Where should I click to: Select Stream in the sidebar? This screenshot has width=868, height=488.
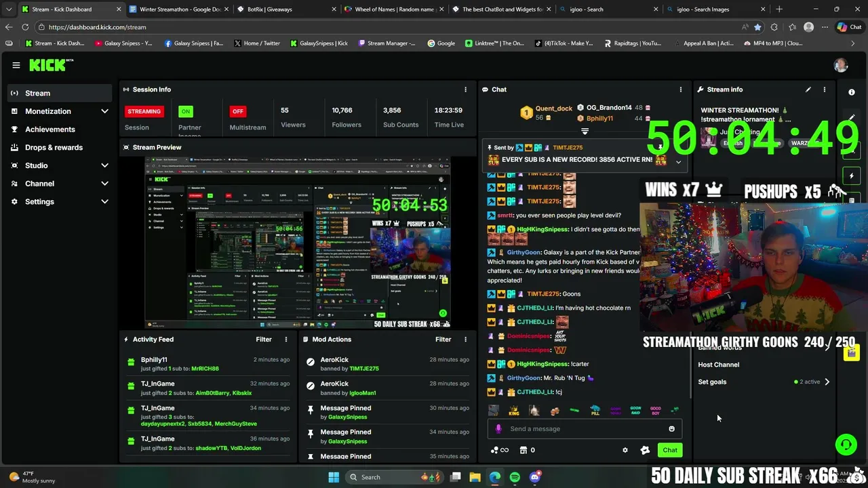click(x=59, y=94)
